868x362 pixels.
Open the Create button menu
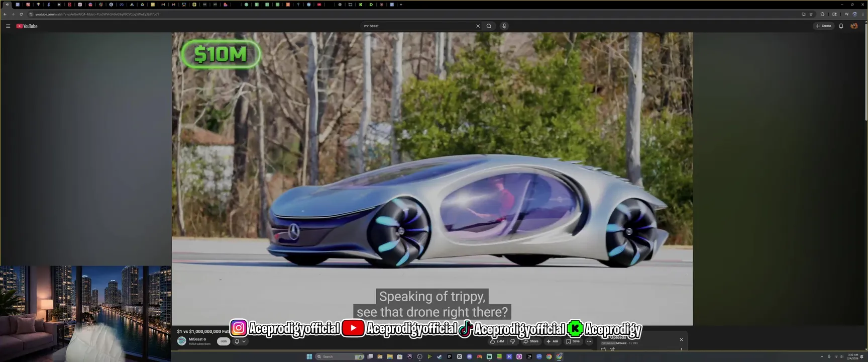click(x=824, y=26)
